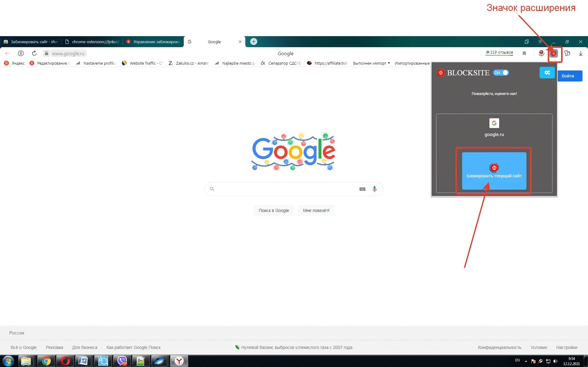
Task: Switch to Управление заблокированными tab
Action: [153, 42]
